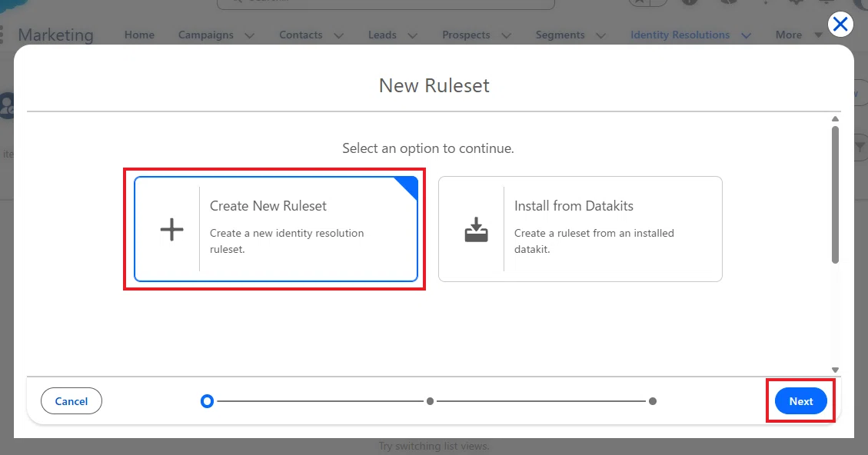Select the Create New Ruleset option card

click(x=276, y=229)
